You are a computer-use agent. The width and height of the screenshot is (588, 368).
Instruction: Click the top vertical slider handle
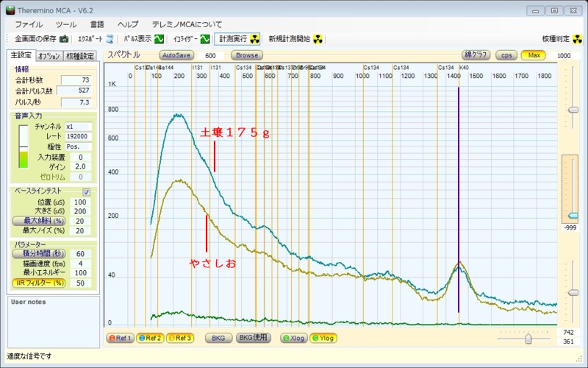pos(573,110)
